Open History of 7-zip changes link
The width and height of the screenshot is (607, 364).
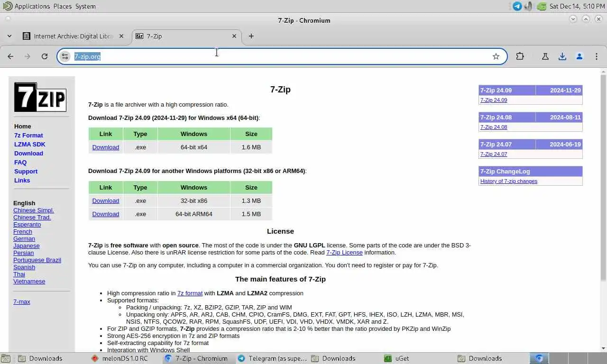509,181
